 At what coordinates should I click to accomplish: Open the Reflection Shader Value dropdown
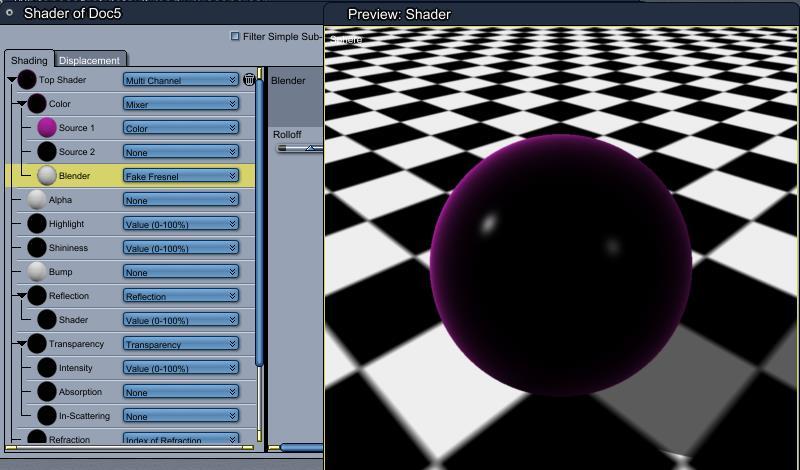pos(181,320)
